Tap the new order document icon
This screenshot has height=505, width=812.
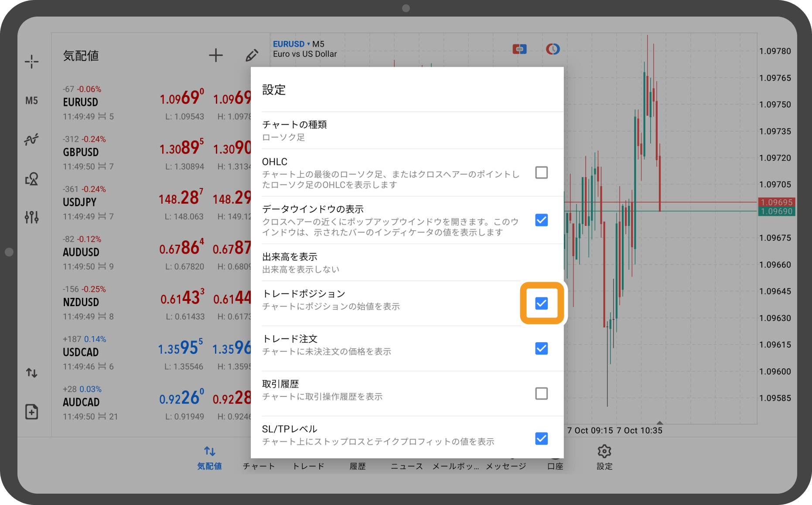[31, 412]
